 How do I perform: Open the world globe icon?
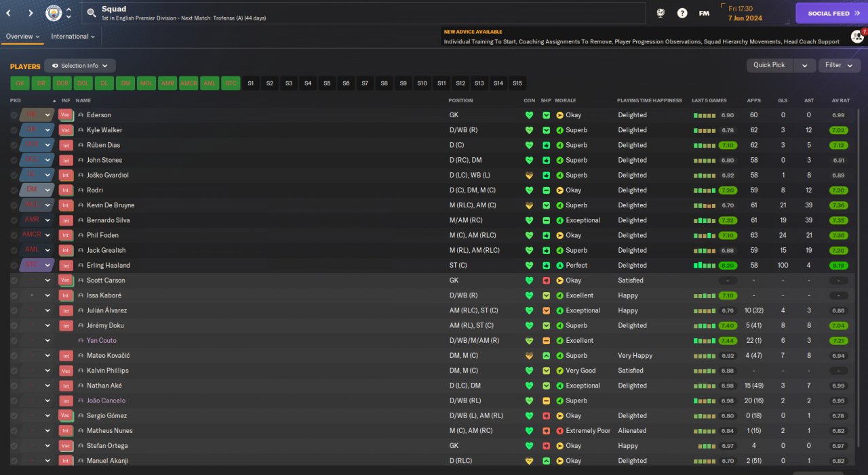click(661, 13)
